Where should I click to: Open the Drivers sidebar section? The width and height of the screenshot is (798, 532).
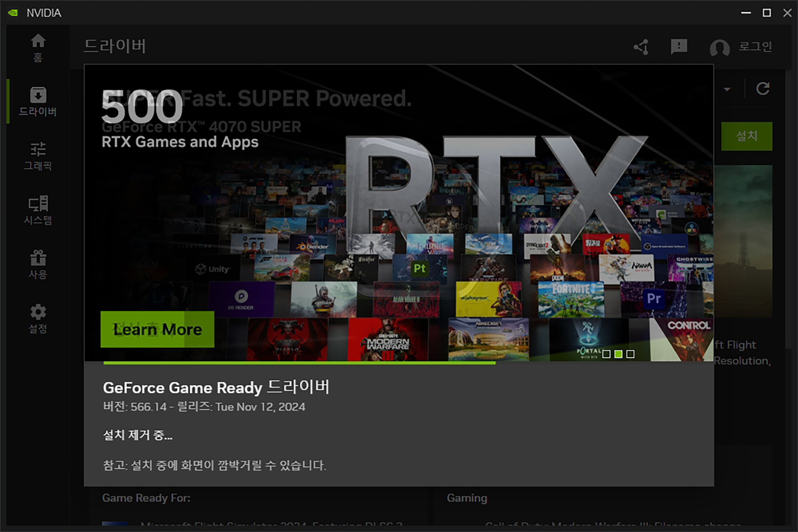[38, 101]
